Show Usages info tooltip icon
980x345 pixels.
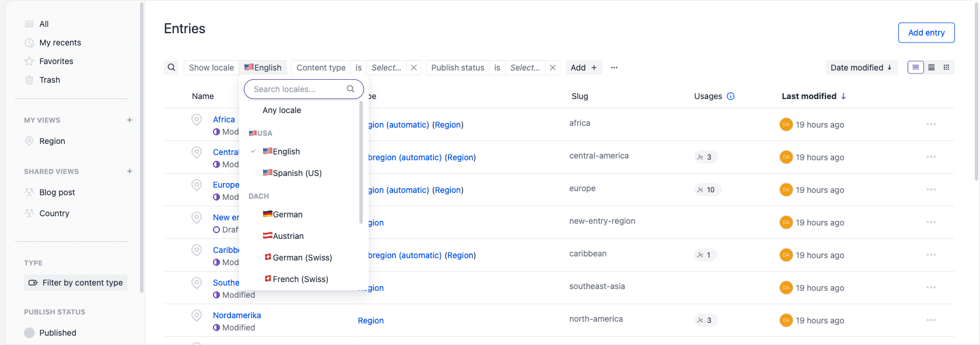pyautogui.click(x=731, y=96)
